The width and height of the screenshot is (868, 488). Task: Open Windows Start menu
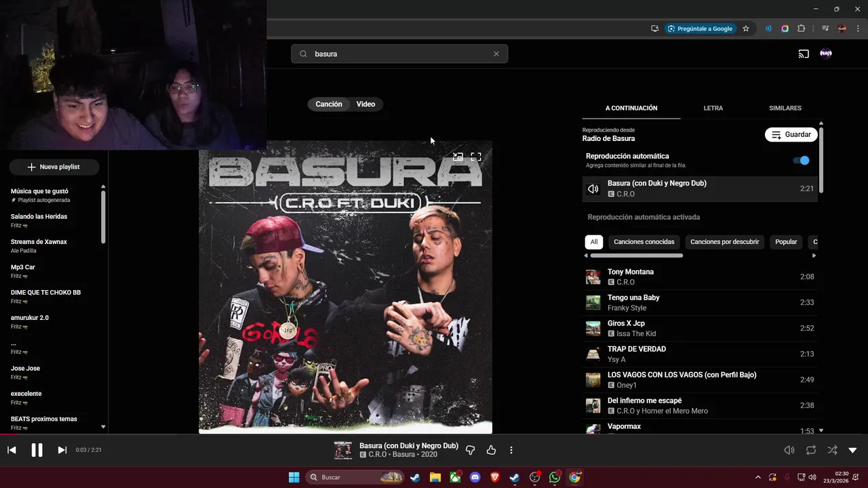[294, 477]
